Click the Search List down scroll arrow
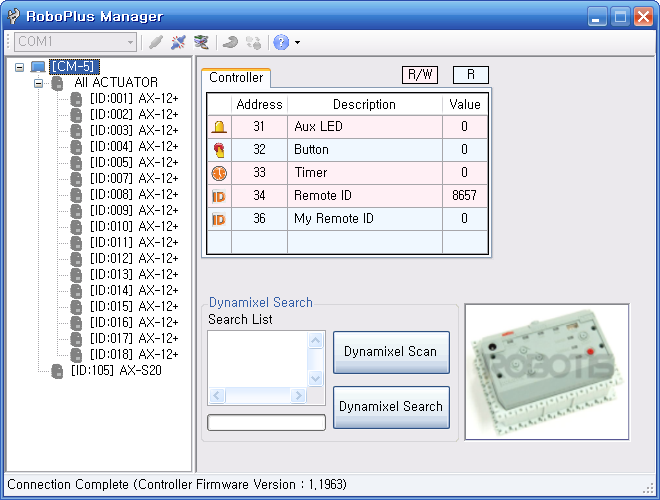The height and width of the screenshot is (500, 660). [x=316, y=378]
